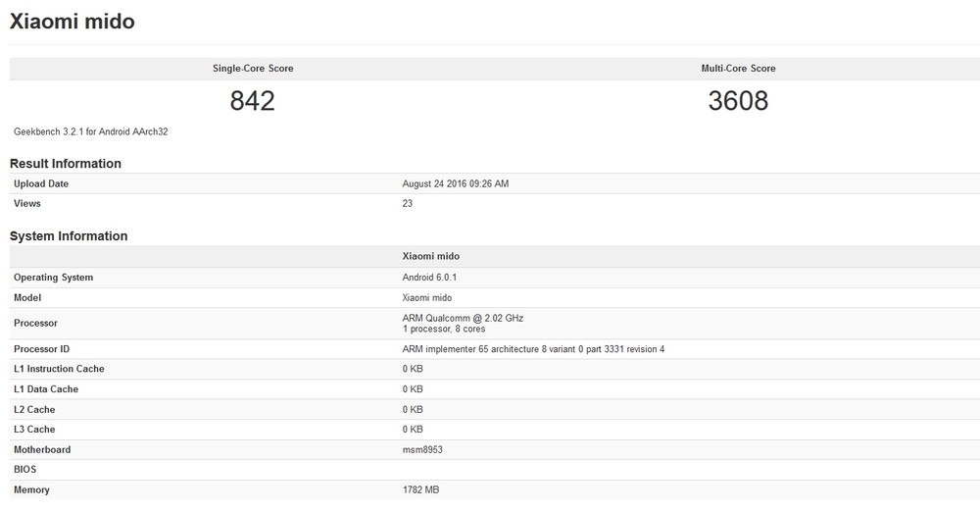Click the msm8953 motherboard value
Viewport: 980px width, 512px height.
click(422, 449)
